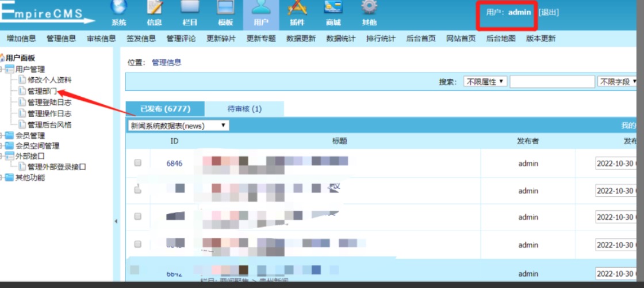Open the 信息 (Info) notepad icon
The image size is (644, 288).
click(x=155, y=6)
